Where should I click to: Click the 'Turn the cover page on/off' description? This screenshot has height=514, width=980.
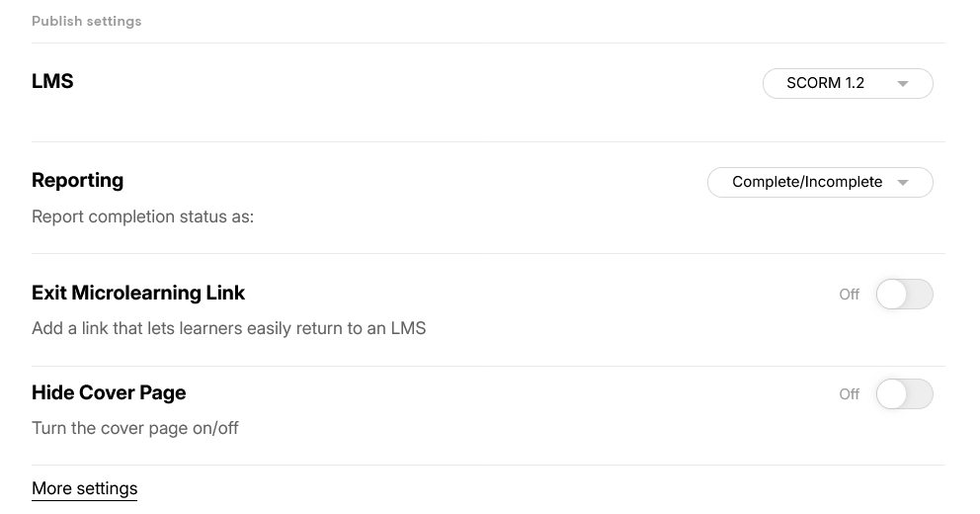click(135, 428)
